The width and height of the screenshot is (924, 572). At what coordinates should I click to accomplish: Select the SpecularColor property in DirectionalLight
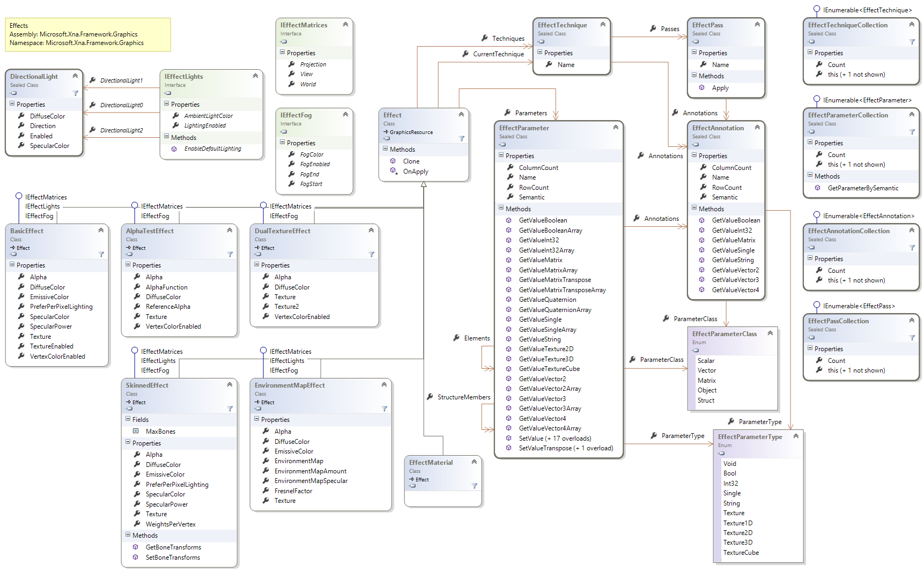click(49, 146)
